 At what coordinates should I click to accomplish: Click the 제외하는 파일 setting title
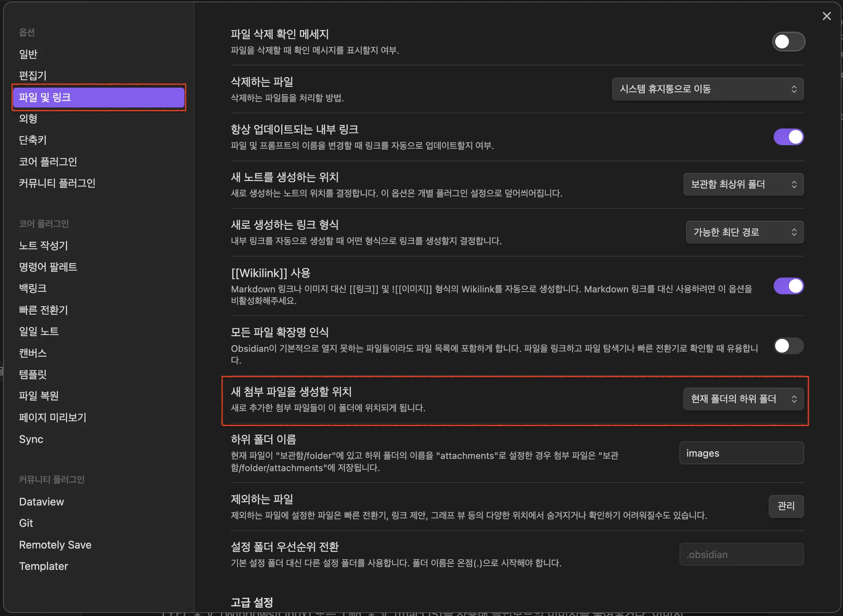click(262, 499)
